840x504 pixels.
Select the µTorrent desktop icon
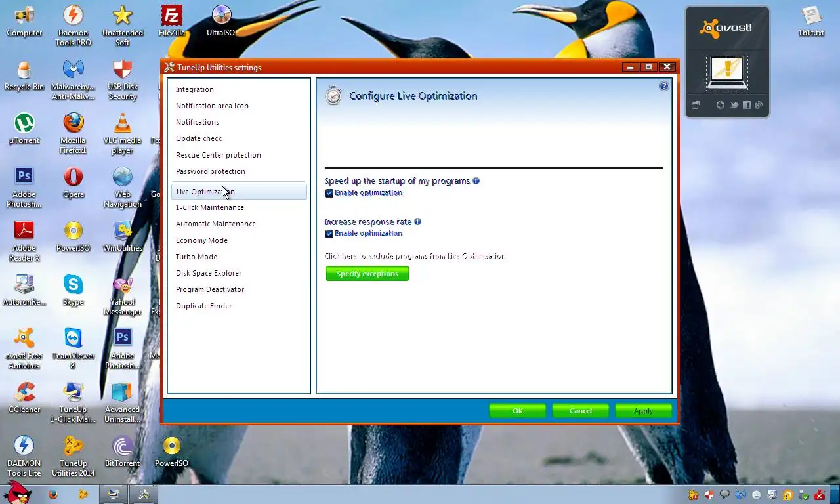pos(24,129)
